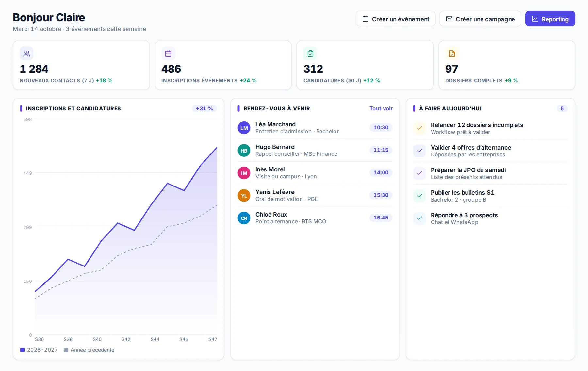
Task: Select Rappel conseiller · MSc Finance text
Action: (296, 154)
